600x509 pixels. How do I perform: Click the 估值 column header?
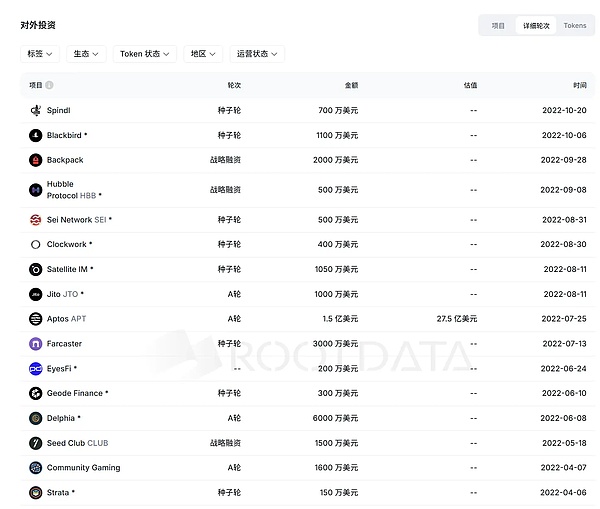pyautogui.click(x=470, y=85)
